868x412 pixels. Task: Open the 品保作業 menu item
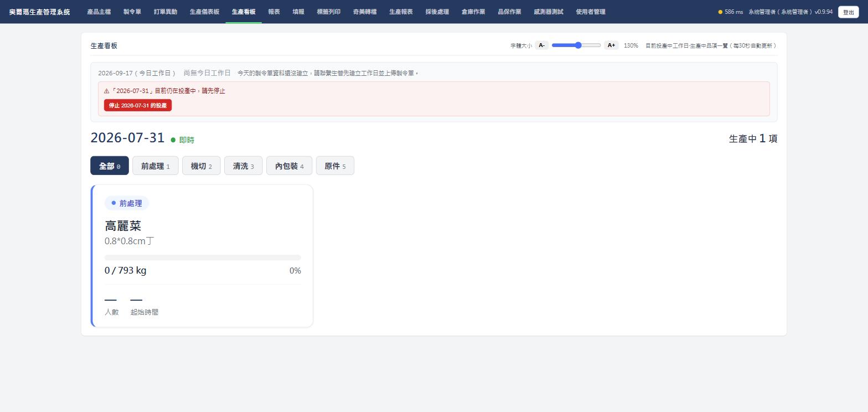(509, 12)
